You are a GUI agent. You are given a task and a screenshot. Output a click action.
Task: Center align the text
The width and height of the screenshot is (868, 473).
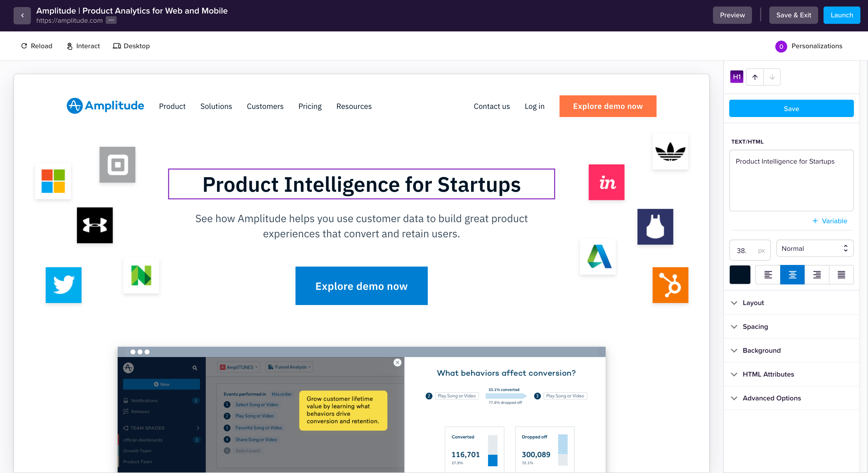(793, 275)
